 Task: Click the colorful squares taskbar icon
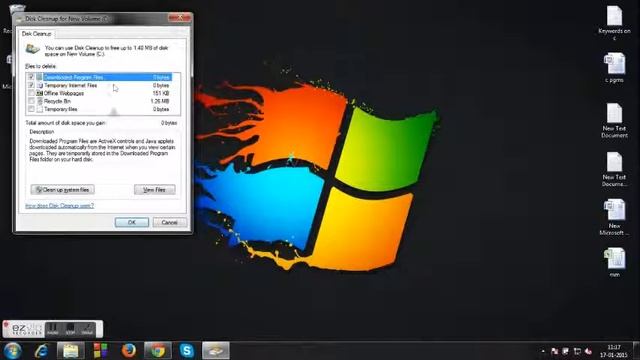pyautogui.click(x=100, y=351)
